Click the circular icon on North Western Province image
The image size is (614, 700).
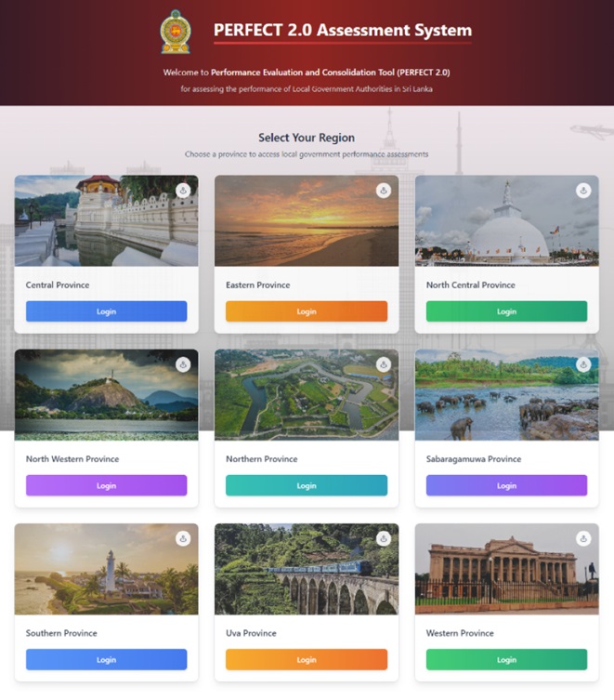click(183, 364)
